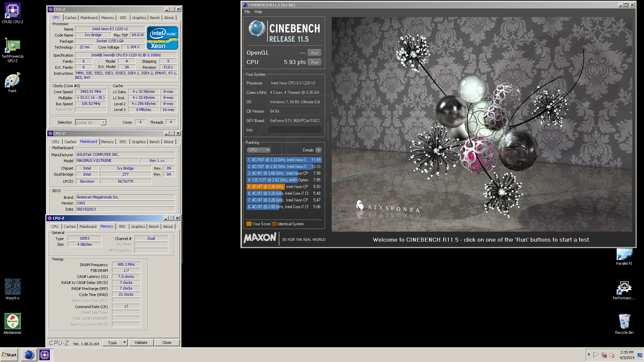Click the show desktop tray icon
This screenshot has height=362, width=644.
click(640, 355)
